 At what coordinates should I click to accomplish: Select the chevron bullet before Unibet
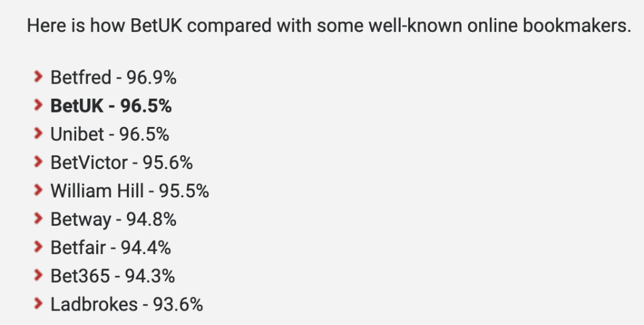point(38,133)
